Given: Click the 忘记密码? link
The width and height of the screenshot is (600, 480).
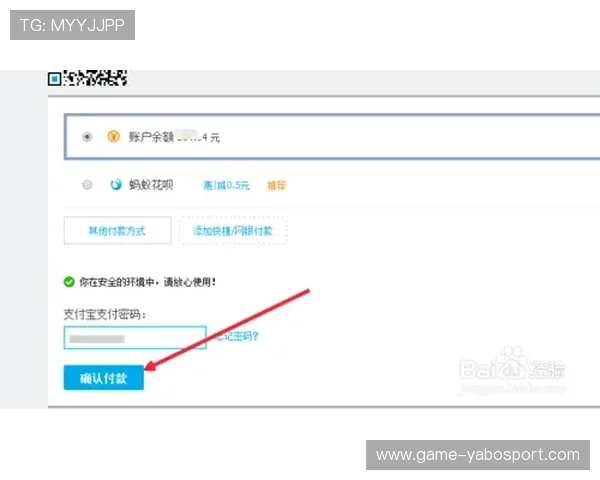Looking at the screenshot, I should (236, 336).
